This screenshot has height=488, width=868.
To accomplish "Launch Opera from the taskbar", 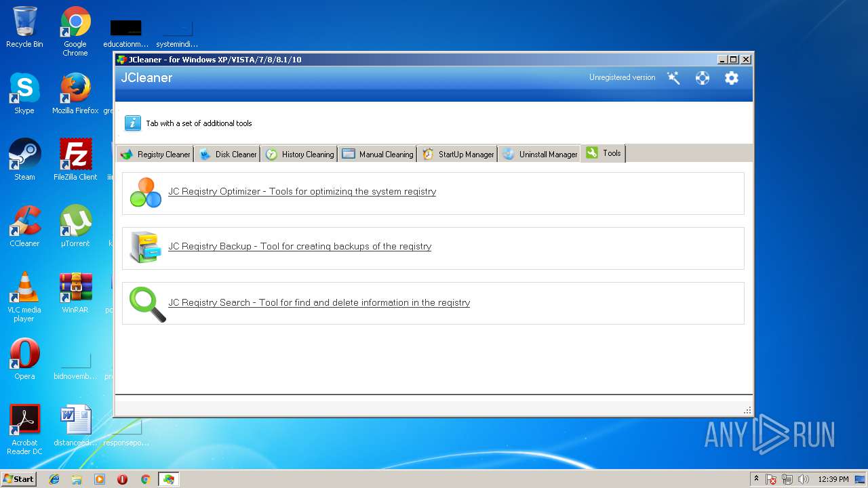I will pyautogui.click(x=122, y=479).
